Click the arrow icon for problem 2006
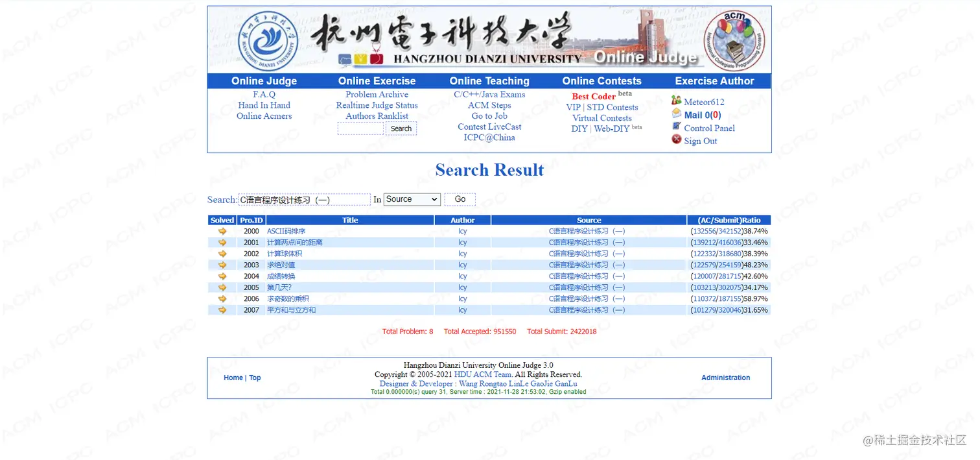Viewport: 980px width, 460px height. pyautogui.click(x=222, y=298)
